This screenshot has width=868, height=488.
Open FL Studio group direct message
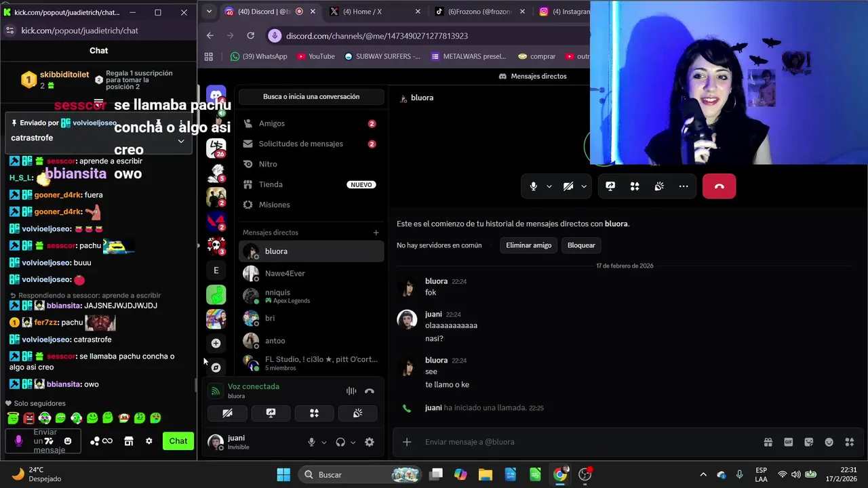[311, 363]
